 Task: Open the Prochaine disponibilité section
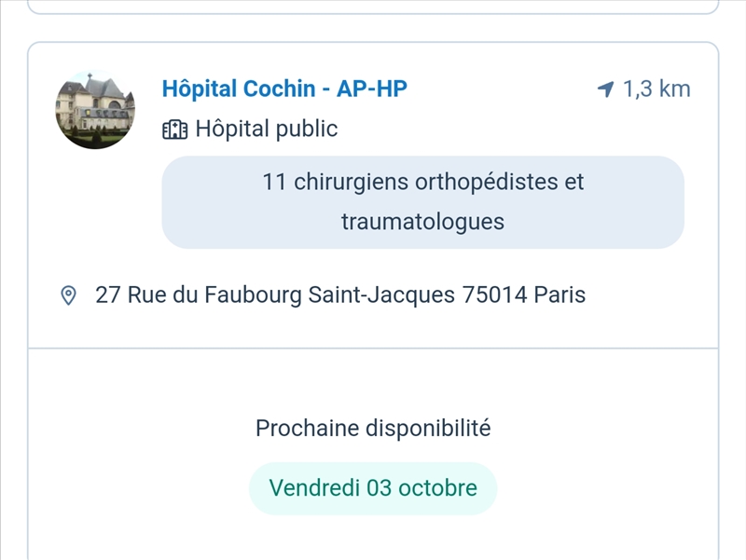(x=373, y=428)
